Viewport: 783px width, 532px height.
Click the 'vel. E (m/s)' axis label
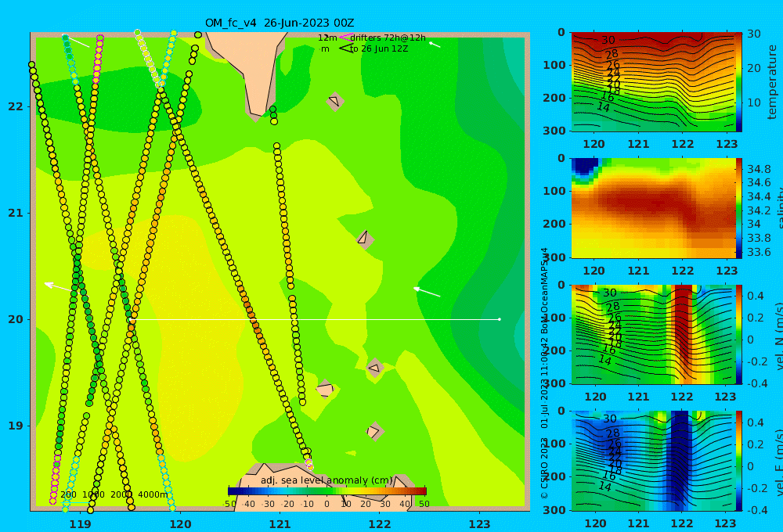coord(778,462)
